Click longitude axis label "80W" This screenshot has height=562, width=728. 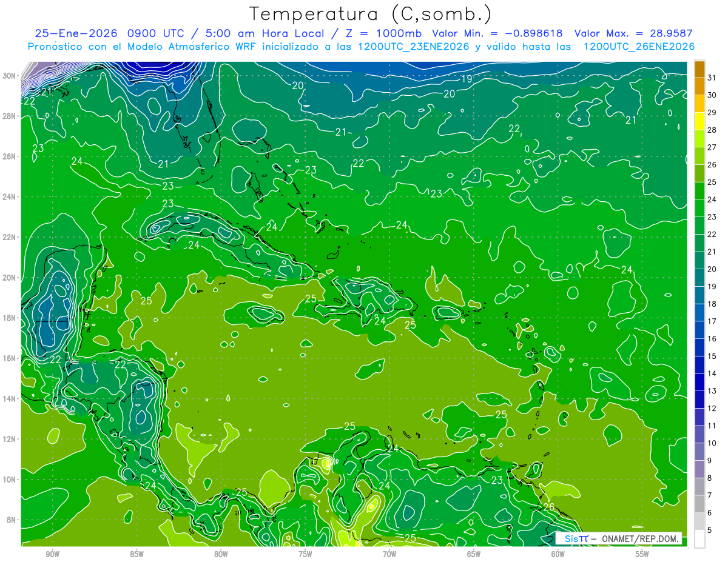pos(221,554)
